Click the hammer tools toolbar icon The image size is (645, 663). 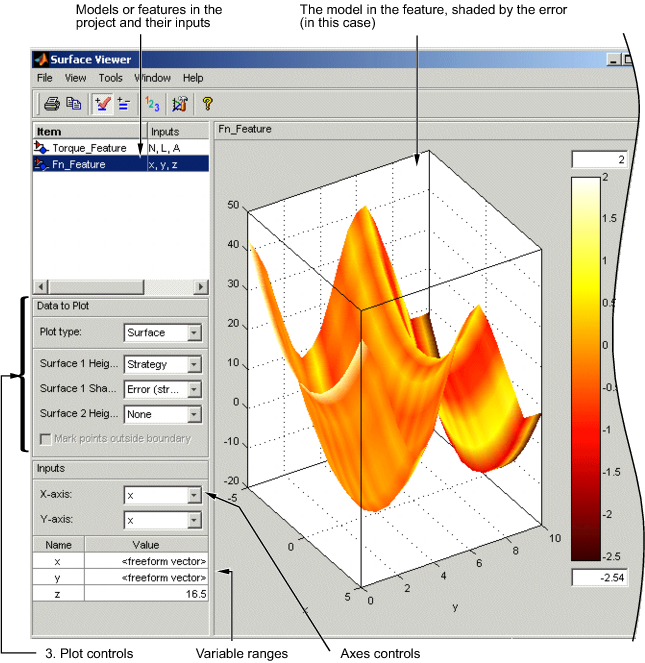180,104
